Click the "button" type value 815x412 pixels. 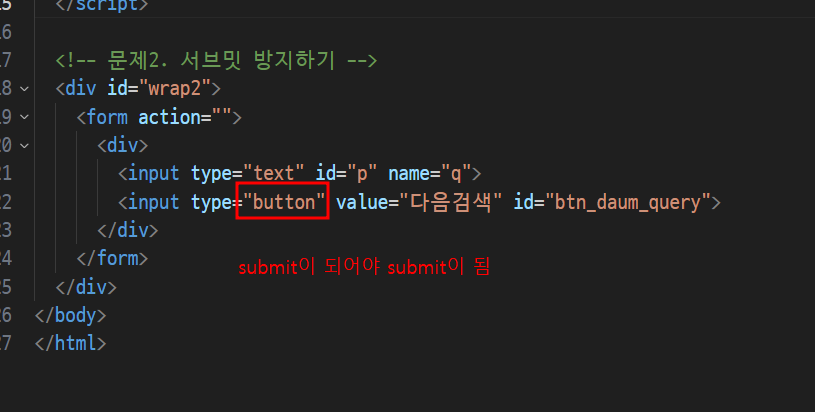[x=284, y=202]
